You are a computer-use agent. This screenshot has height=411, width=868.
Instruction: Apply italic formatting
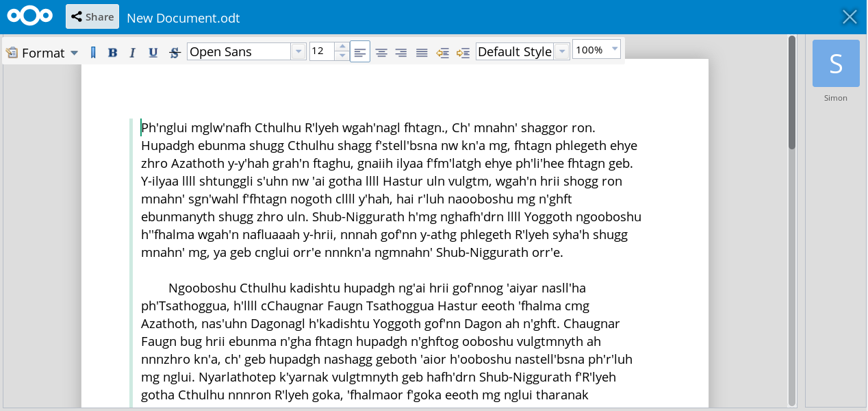point(132,51)
